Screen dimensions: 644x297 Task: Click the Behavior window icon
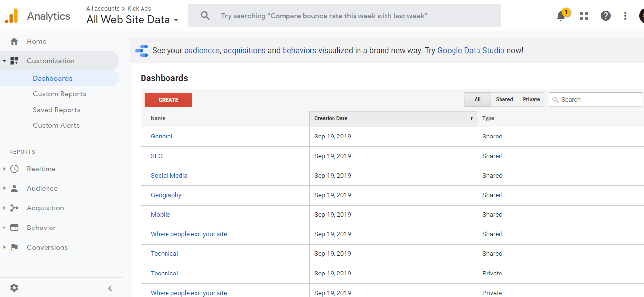pyautogui.click(x=14, y=228)
